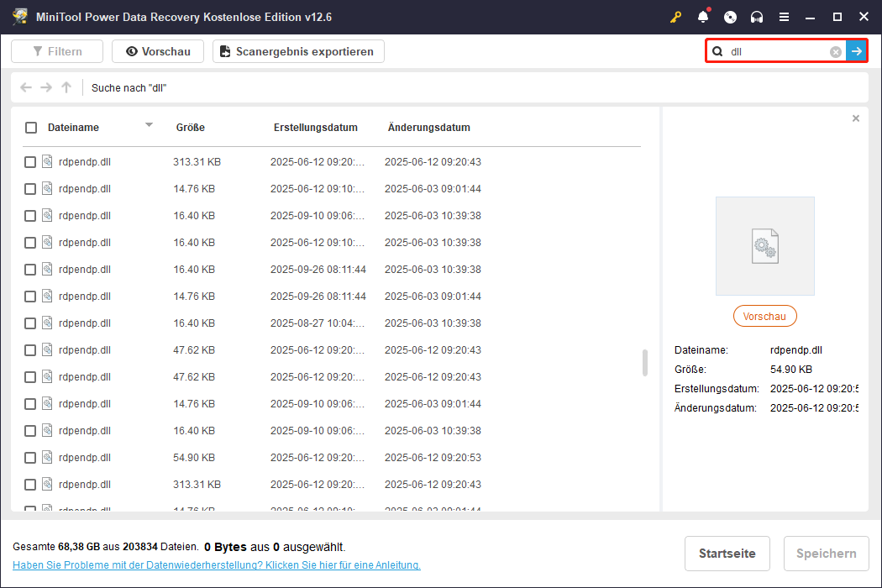The width and height of the screenshot is (882, 588).
Task: Clear the search text with the X icon
Action: [x=836, y=52]
